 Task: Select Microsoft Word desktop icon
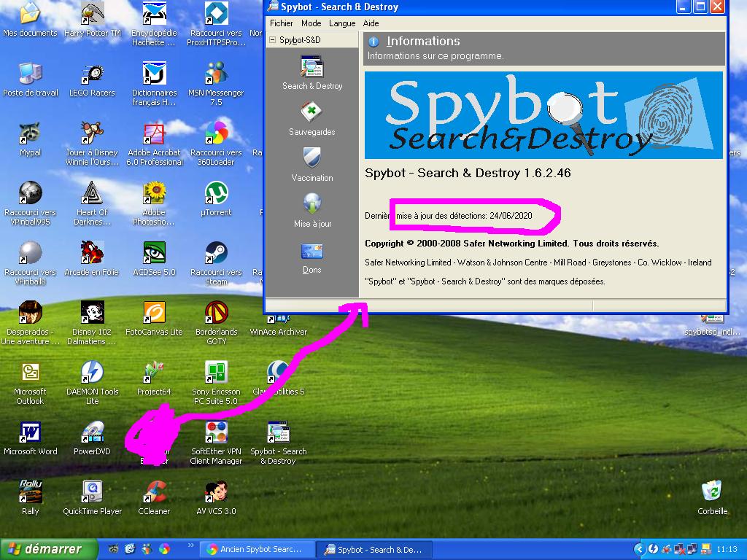click(30, 438)
